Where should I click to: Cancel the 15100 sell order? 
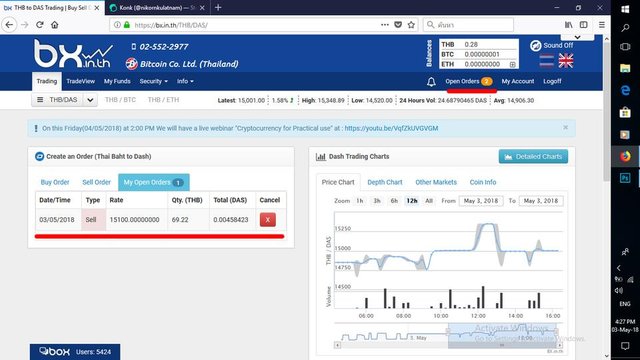[x=268, y=220]
